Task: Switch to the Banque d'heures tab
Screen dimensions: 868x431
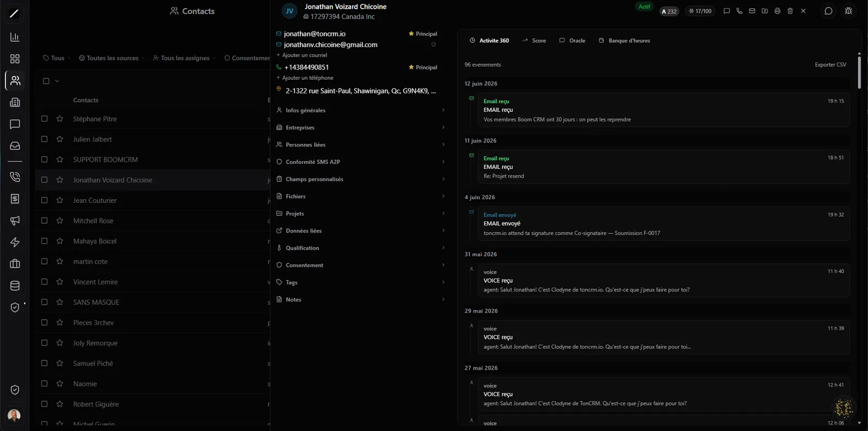Action: (x=624, y=41)
